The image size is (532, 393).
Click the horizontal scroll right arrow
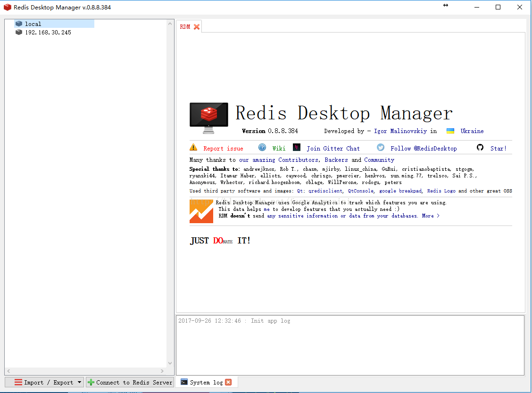(x=162, y=371)
